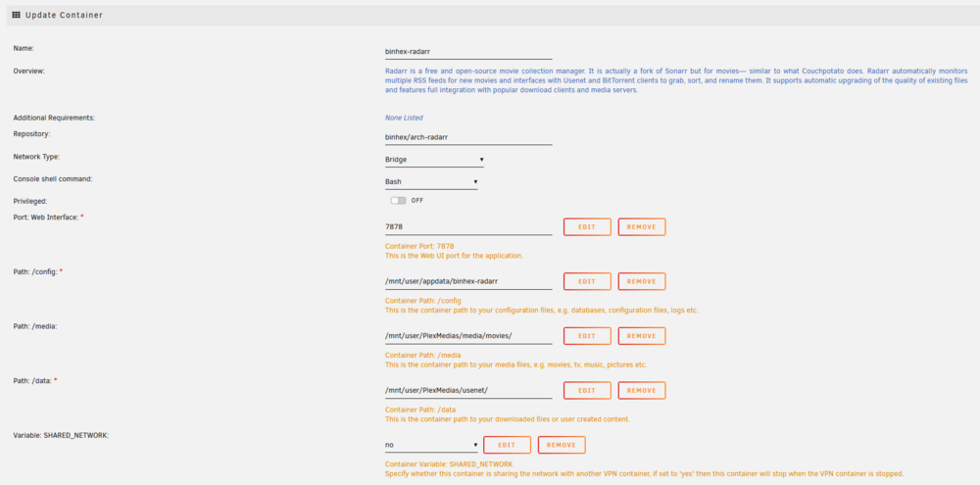Open the Console shell command dropdown showing Bash

431,182
